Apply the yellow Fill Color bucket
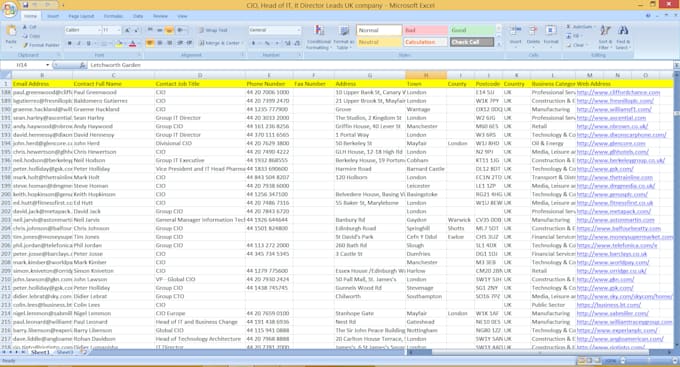Image resolution: width=680 pixels, height=367 pixels. click(x=119, y=43)
